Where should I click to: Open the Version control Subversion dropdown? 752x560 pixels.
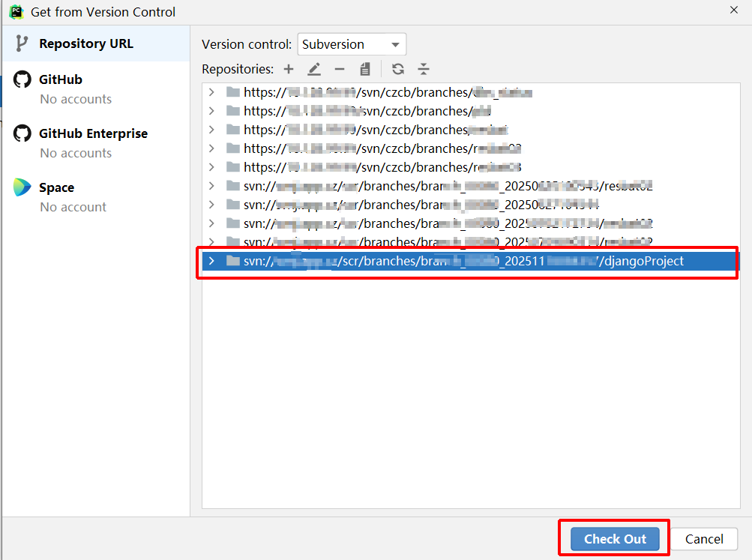[x=352, y=44]
